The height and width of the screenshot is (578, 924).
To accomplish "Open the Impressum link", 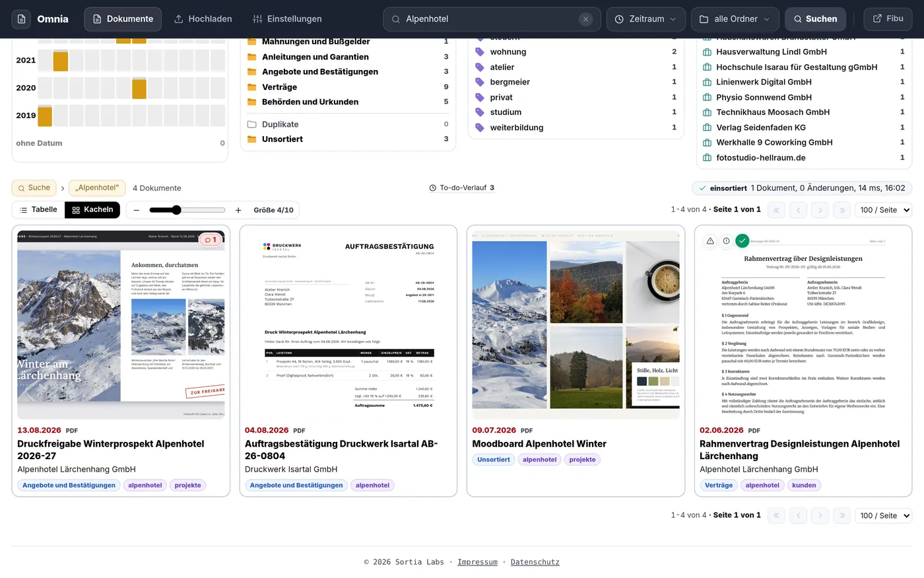I will 477,562.
